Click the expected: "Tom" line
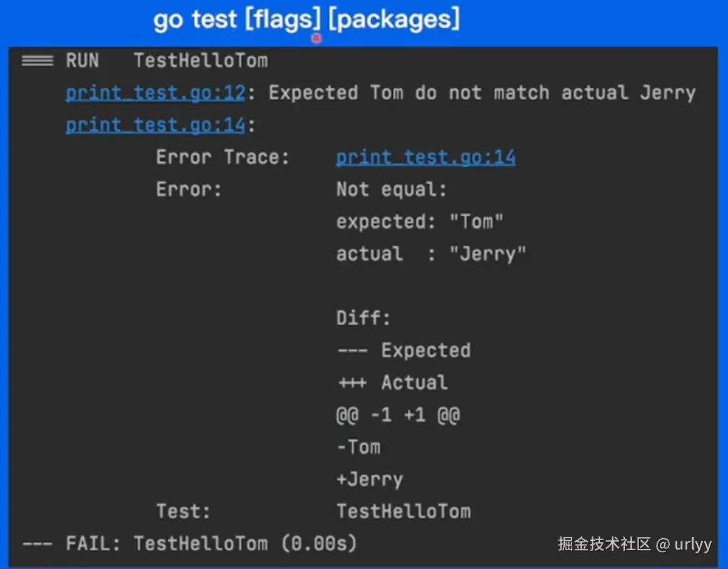Viewport: 728px width, 569px height. [x=420, y=222]
